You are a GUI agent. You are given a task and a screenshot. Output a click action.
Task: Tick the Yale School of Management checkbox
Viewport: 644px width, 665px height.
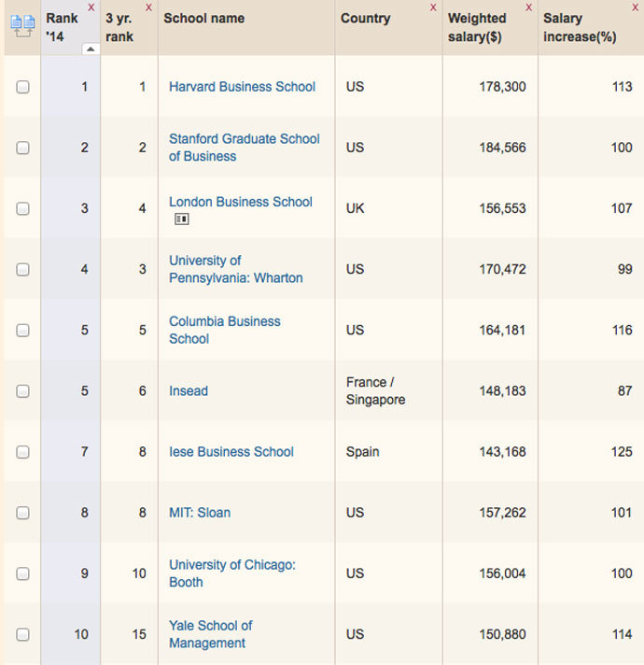(x=22, y=634)
